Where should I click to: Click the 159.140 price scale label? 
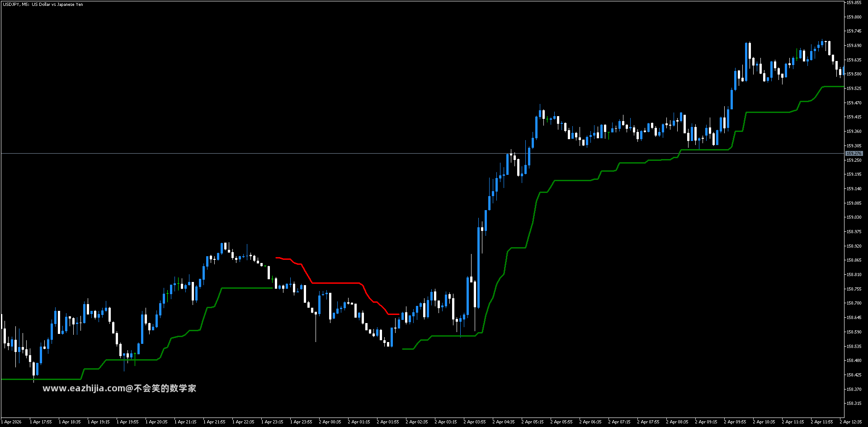pos(854,189)
